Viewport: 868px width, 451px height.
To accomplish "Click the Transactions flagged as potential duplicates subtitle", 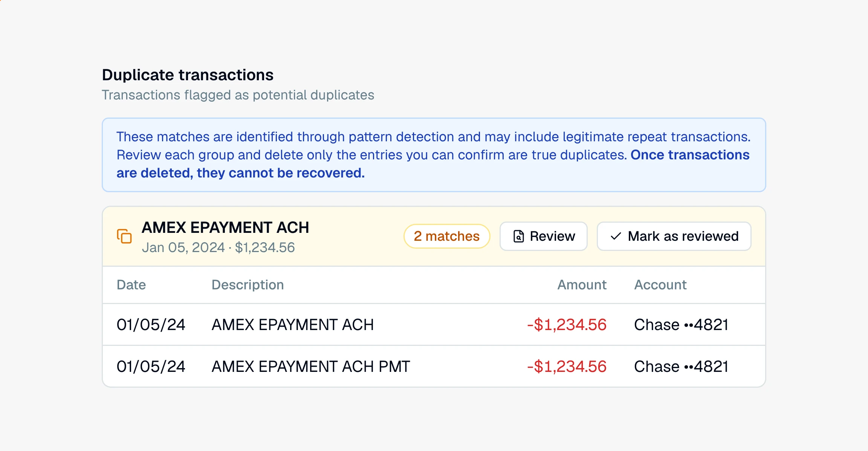I will [x=238, y=95].
